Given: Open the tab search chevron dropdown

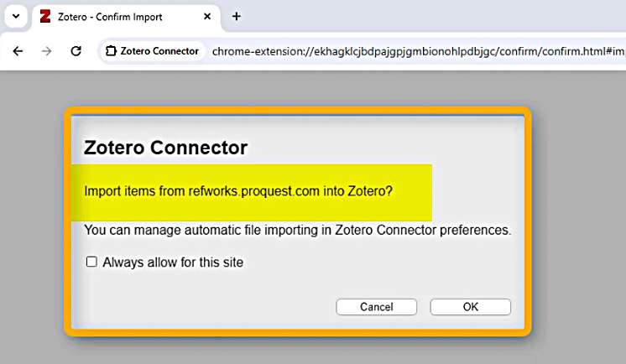Looking at the screenshot, I should 15,17.
